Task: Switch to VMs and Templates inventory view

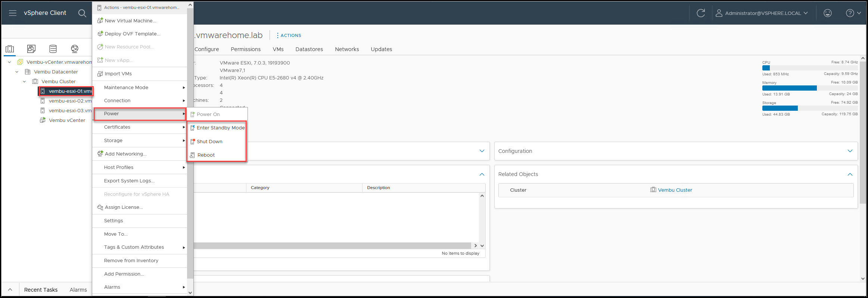Action: (x=31, y=49)
